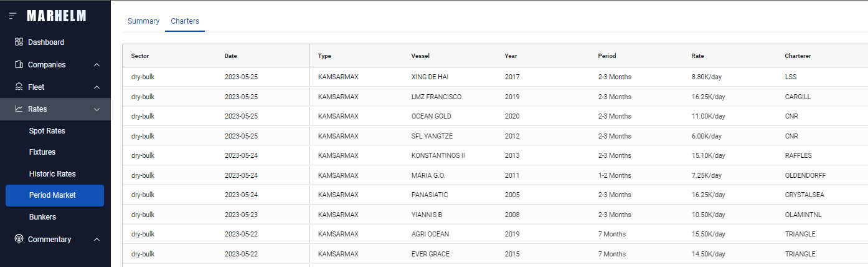Click the 2023-05-23 date cell

click(x=241, y=215)
